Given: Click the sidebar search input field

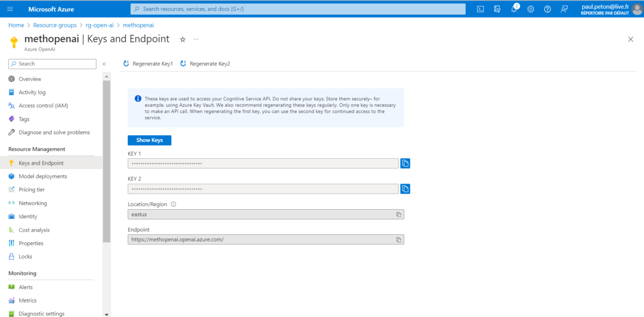Looking at the screenshot, I should point(52,63).
